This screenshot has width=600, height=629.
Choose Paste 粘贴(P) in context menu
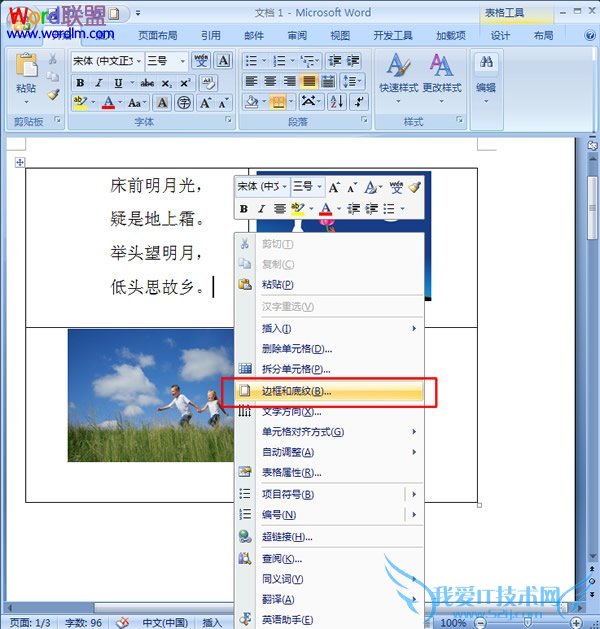coord(329,284)
